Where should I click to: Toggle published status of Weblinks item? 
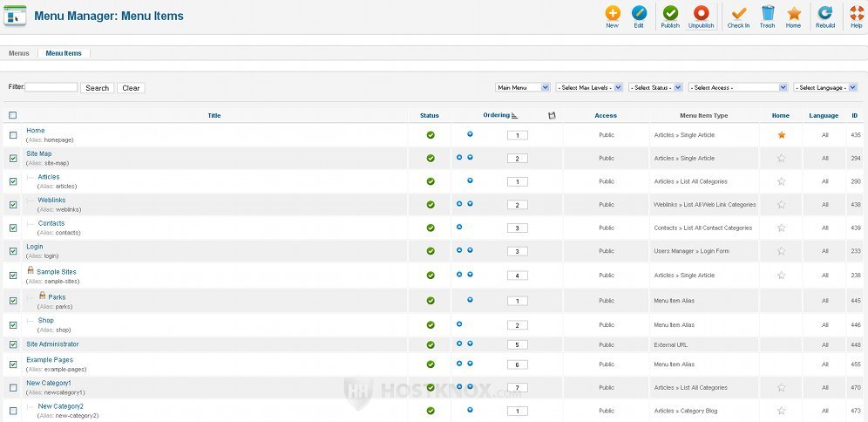pos(431,205)
